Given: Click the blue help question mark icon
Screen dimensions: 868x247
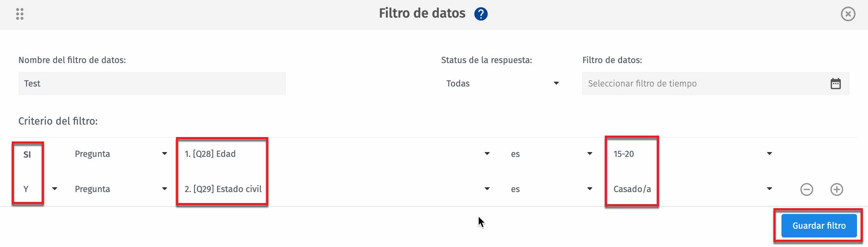Looking at the screenshot, I should 481,14.
